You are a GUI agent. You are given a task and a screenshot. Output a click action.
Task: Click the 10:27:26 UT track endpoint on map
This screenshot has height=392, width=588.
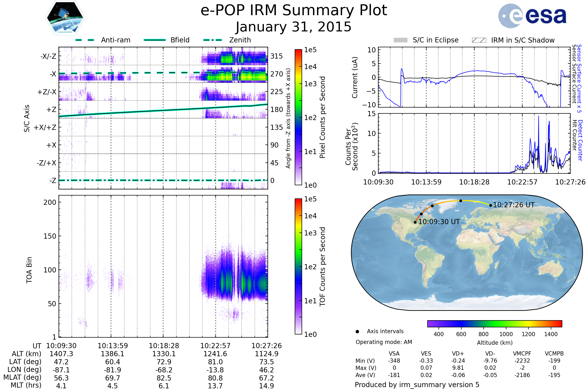(x=490, y=206)
